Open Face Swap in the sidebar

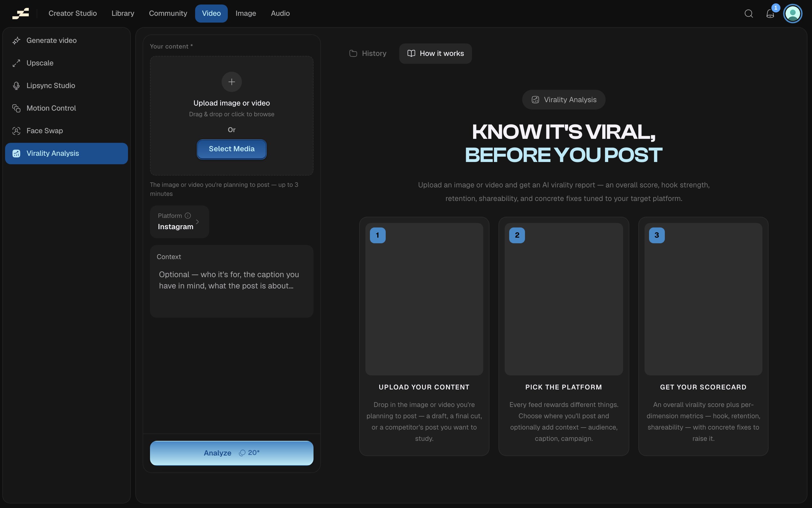point(67,131)
